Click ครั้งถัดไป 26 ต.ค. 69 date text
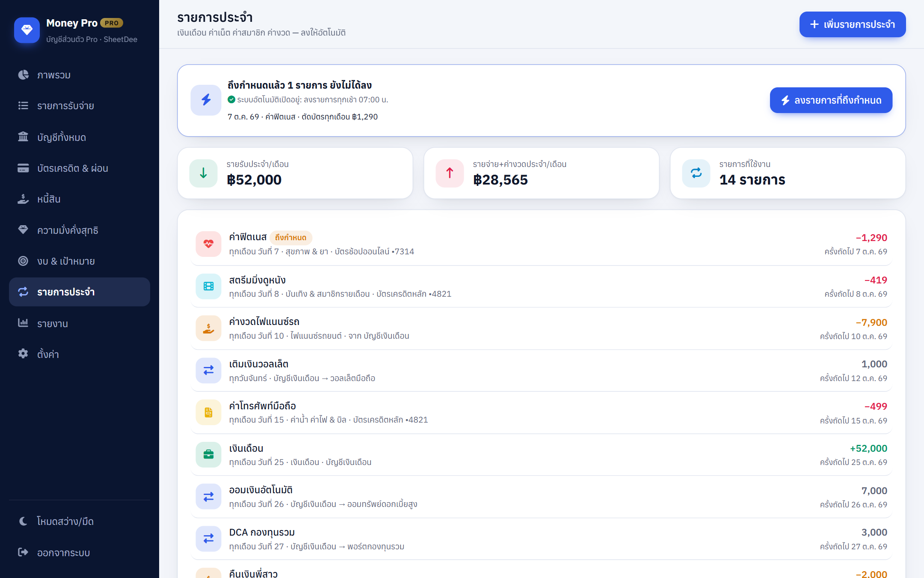The height and width of the screenshot is (578, 924). pyautogui.click(x=853, y=505)
